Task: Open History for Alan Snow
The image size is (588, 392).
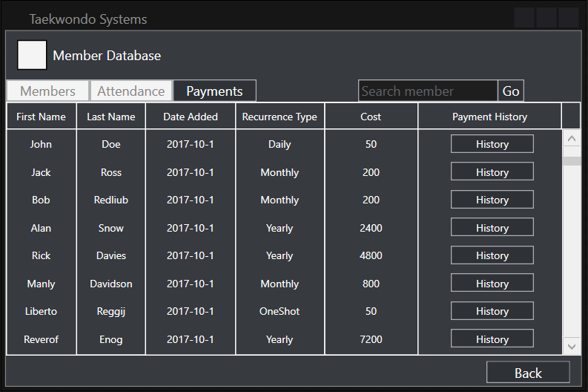Action: pyautogui.click(x=492, y=228)
